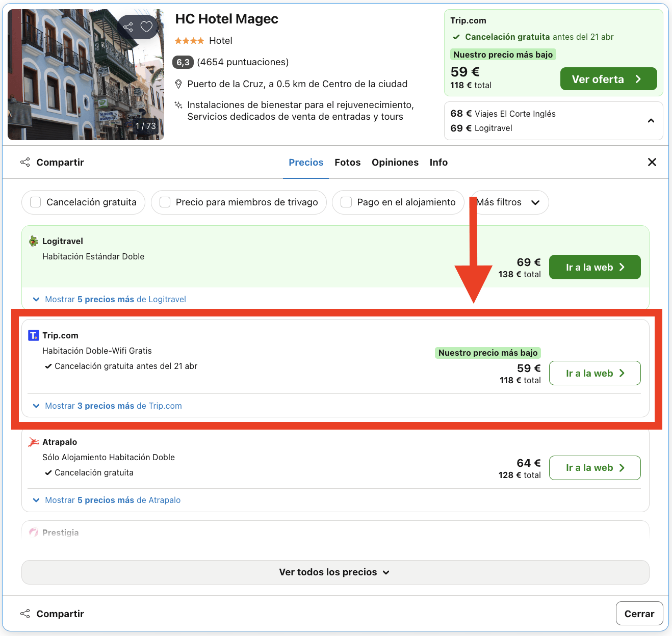Viewport: 672px width, 636px height.
Task: Collapse the other prices list chevron
Action: (651, 121)
